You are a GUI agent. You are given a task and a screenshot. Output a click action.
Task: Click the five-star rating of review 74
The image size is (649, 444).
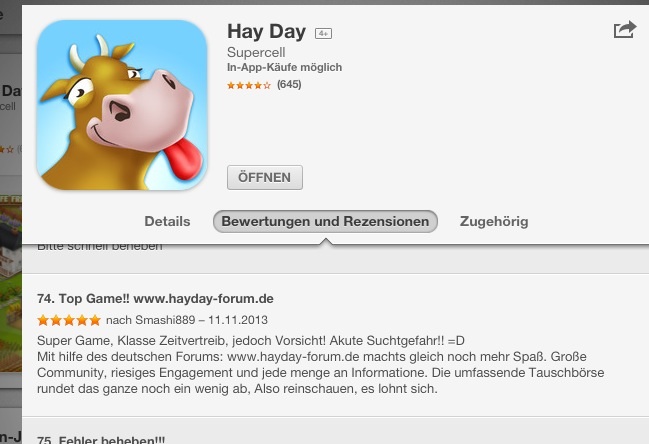point(69,320)
